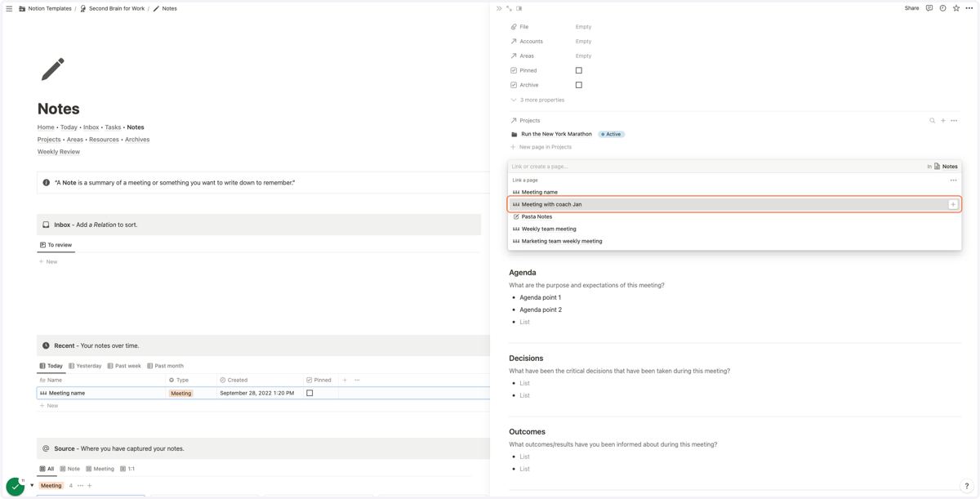Switch peek view mode icon

tap(519, 8)
